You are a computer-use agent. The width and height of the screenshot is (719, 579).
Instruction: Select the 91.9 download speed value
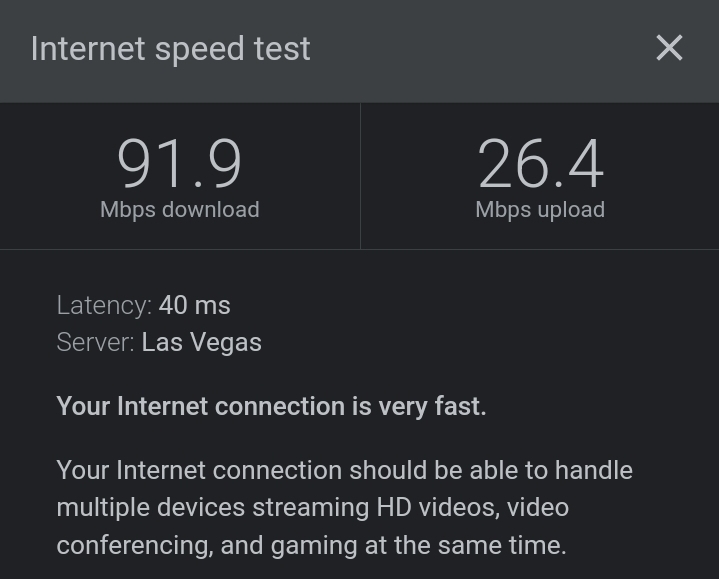point(179,164)
